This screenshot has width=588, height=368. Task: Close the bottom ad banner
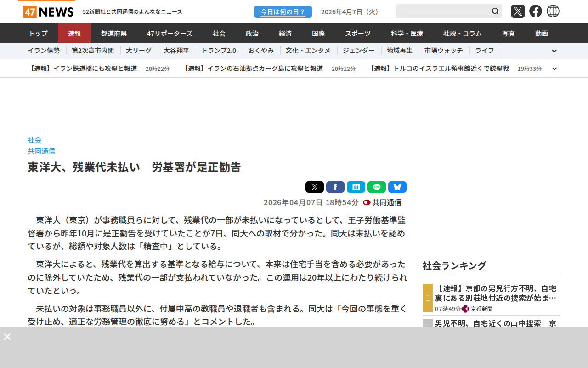(x=7, y=336)
